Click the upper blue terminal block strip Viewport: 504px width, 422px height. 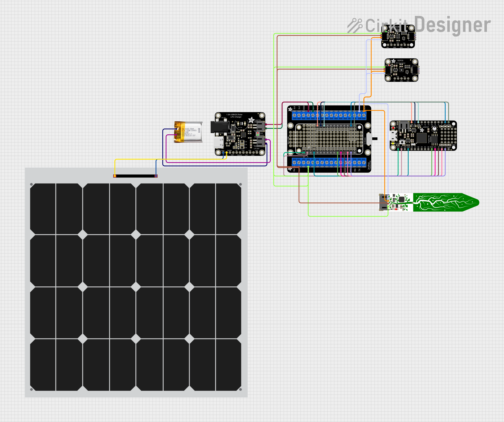pos(329,115)
